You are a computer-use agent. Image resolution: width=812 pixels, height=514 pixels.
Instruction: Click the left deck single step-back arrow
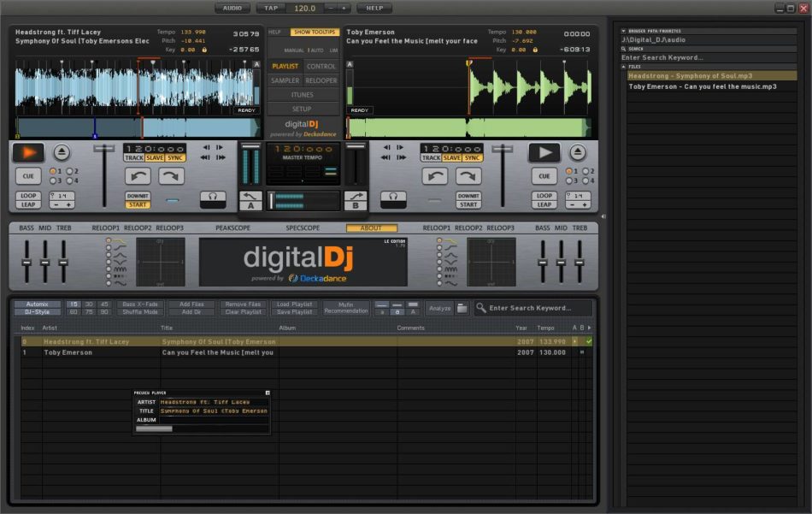[x=207, y=148]
